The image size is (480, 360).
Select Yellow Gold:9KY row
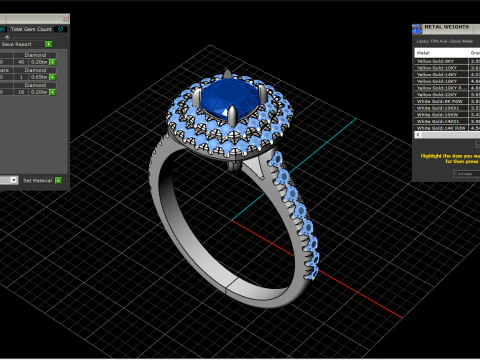click(442, 61)
